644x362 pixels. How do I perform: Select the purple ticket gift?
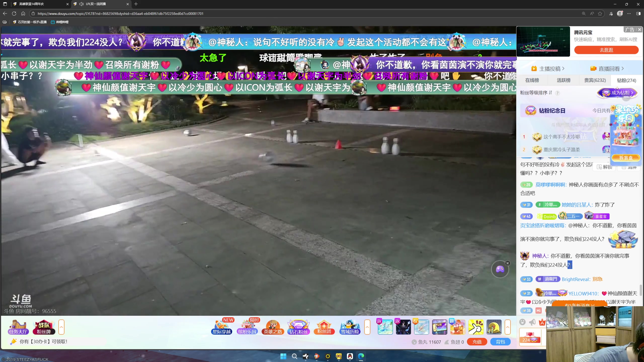(x=439, y=327)
